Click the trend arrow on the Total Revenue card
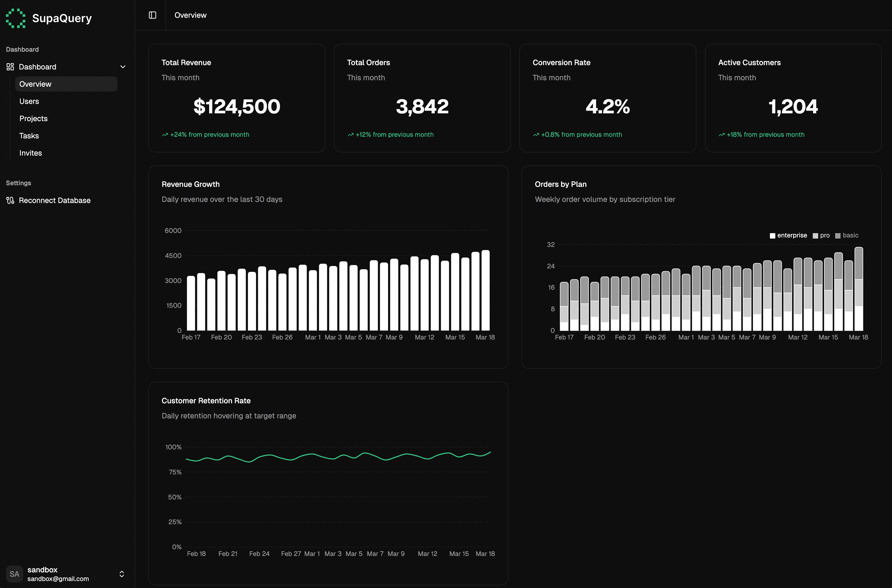This screenshot has height=588, width=892. pyautogui.click(x=165, y=135)
